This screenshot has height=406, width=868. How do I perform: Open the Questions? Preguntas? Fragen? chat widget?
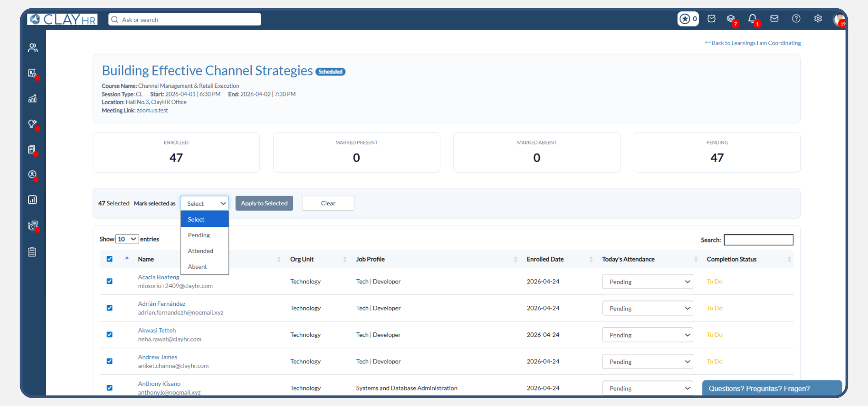(772, 388)
